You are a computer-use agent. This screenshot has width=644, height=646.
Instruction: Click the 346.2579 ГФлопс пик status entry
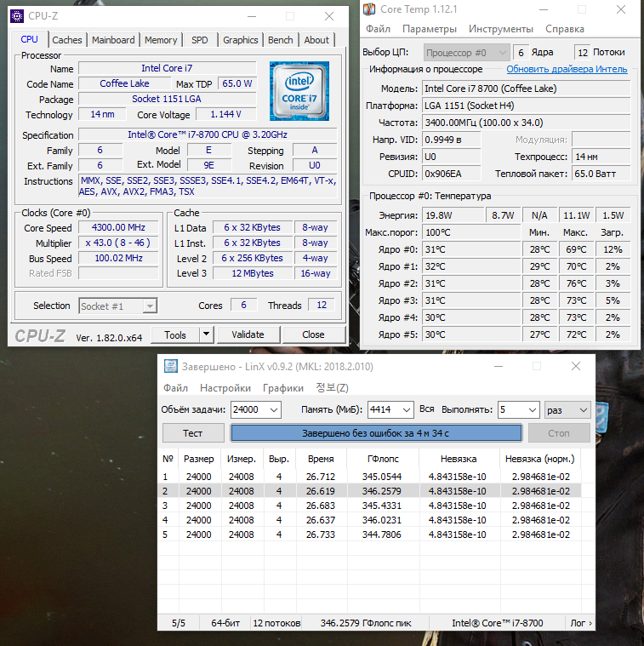[x=366, y=623]
